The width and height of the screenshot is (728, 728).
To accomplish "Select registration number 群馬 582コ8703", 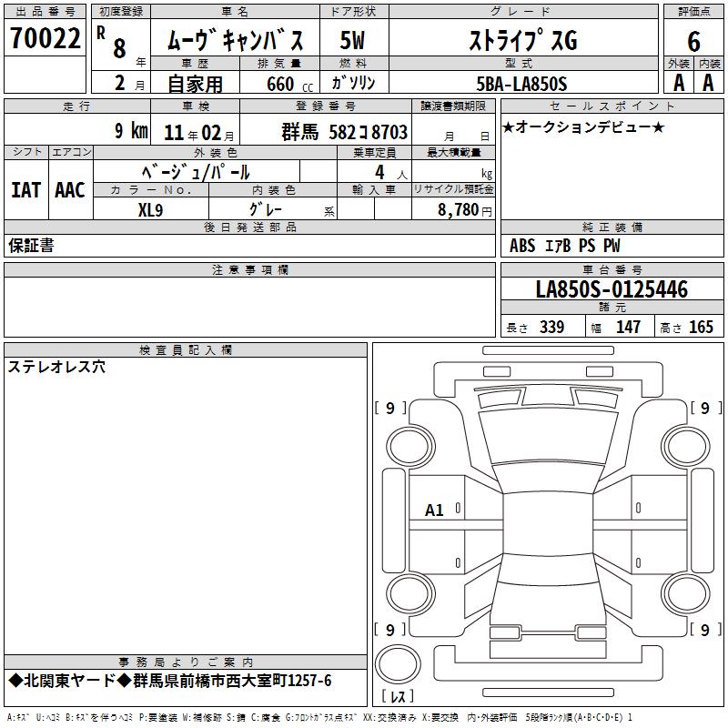I will pos(345,132).
